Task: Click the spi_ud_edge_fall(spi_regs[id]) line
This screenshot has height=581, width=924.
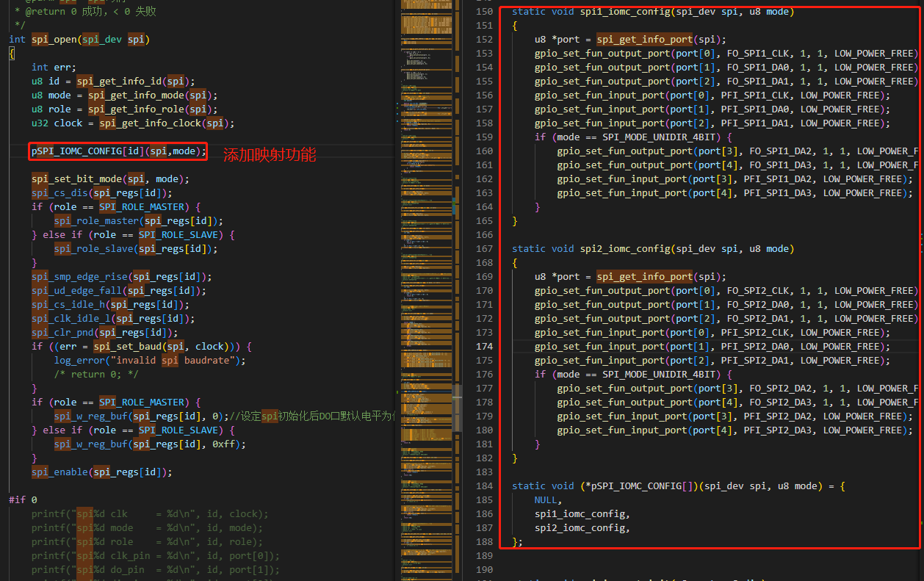Action: click(119, 291)
